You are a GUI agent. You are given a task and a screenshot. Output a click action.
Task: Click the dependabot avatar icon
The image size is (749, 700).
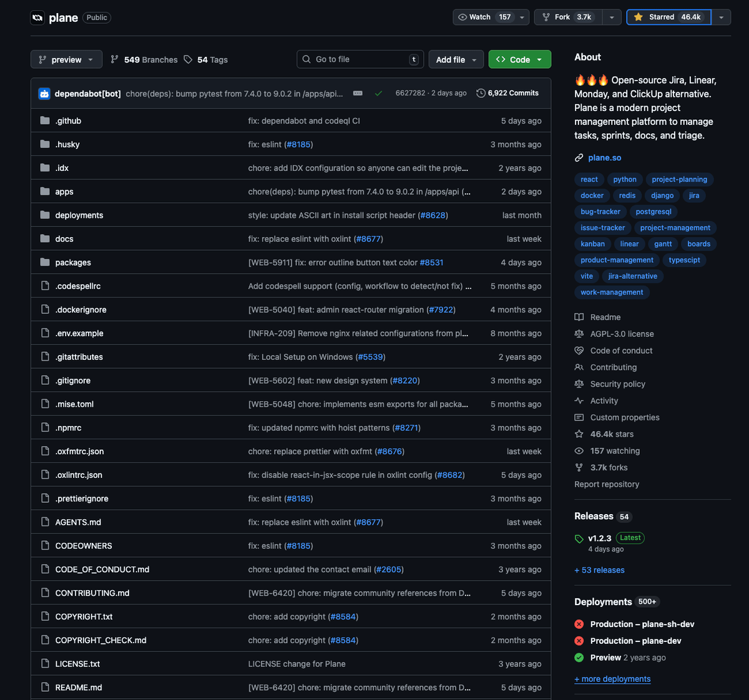pyautogui.click(x=44, y=94)
